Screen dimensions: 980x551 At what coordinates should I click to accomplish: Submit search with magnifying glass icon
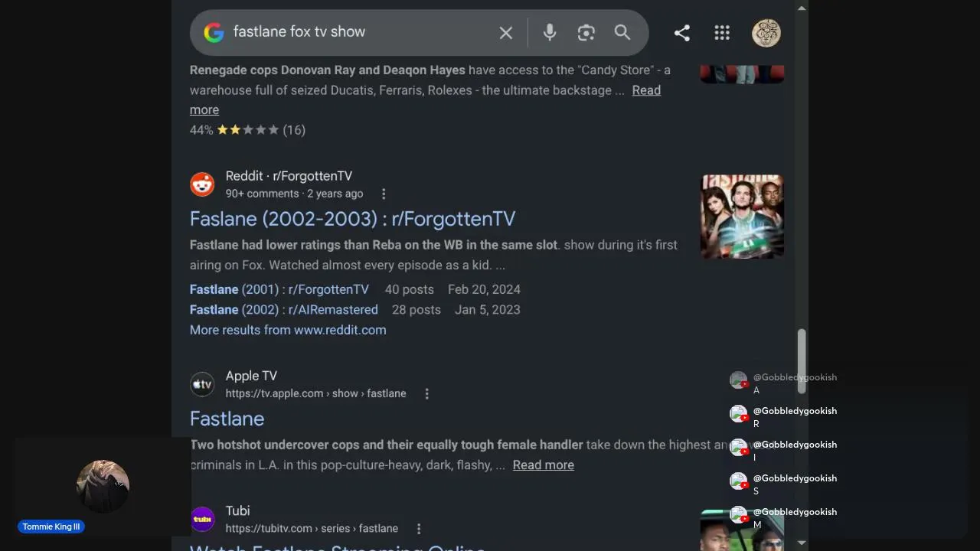(622, 32)
